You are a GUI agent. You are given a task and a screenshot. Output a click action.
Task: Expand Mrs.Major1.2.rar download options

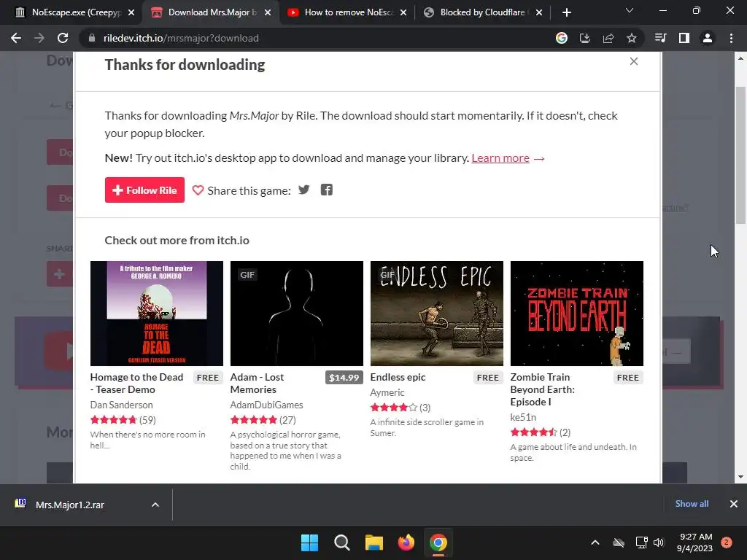155,505
